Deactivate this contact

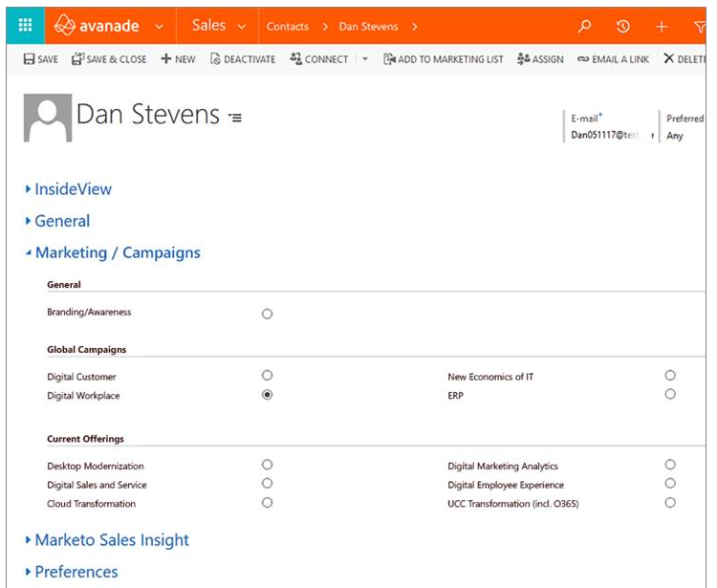click(243, 59)
